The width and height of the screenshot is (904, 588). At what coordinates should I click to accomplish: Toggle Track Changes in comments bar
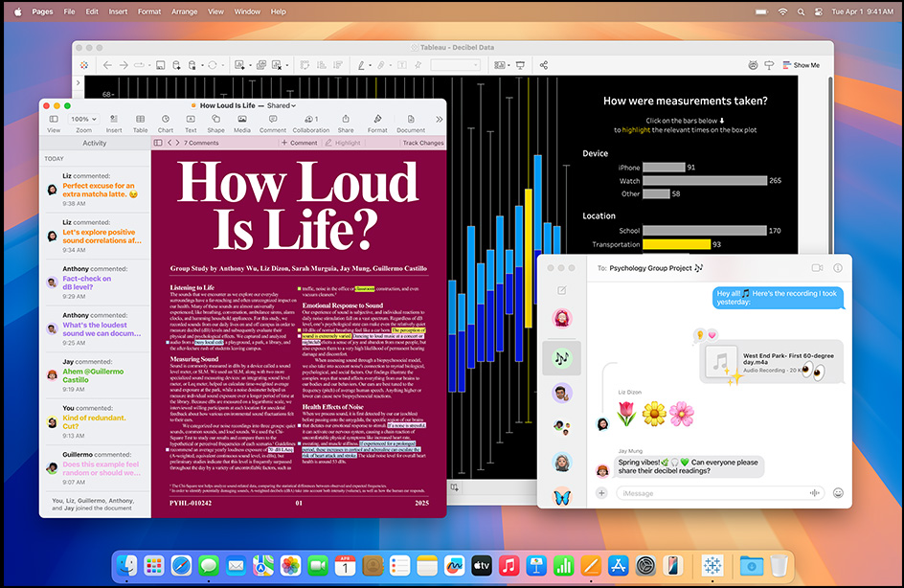pos(422,143)
